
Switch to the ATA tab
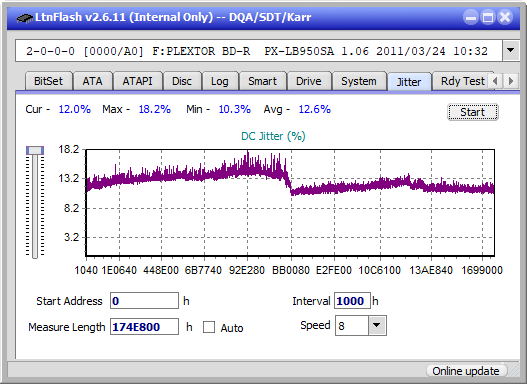92,81
